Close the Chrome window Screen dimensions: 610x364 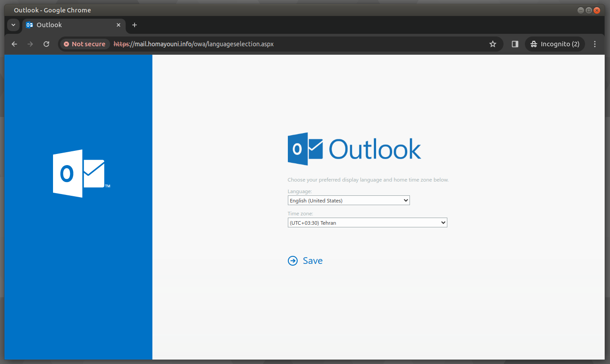point(597,10)
